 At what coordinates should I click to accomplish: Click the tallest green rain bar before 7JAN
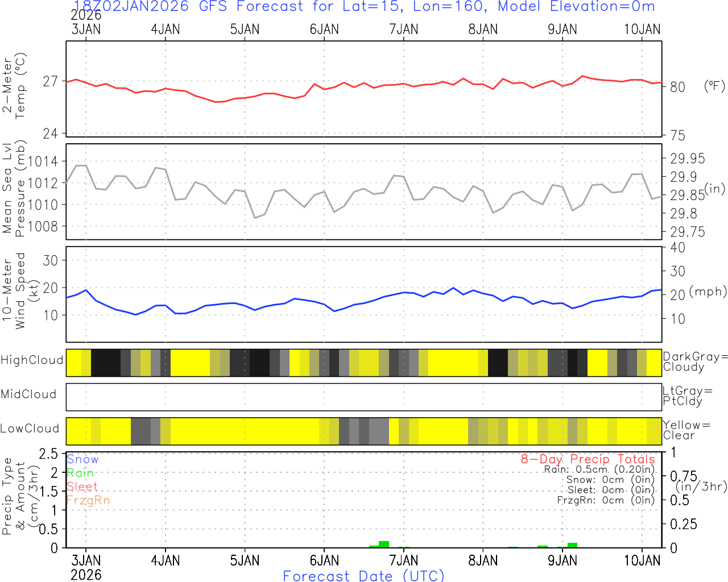click(x=384, y=544)
